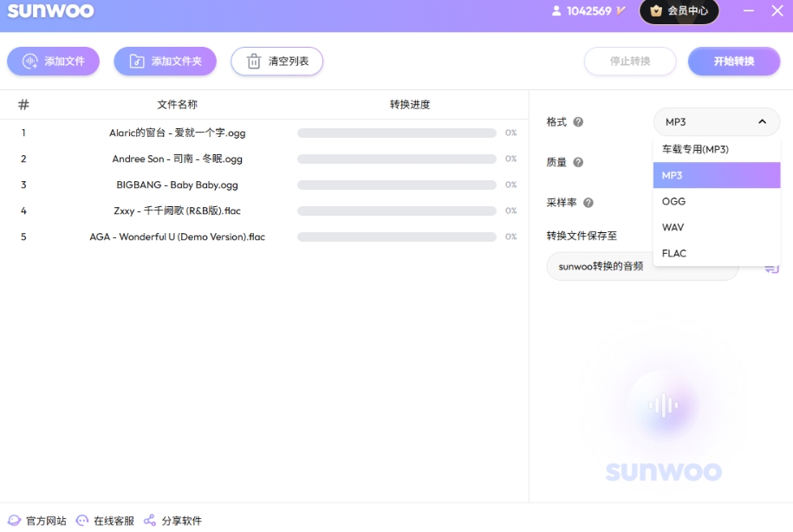Click the share software icon

(150, 521)
